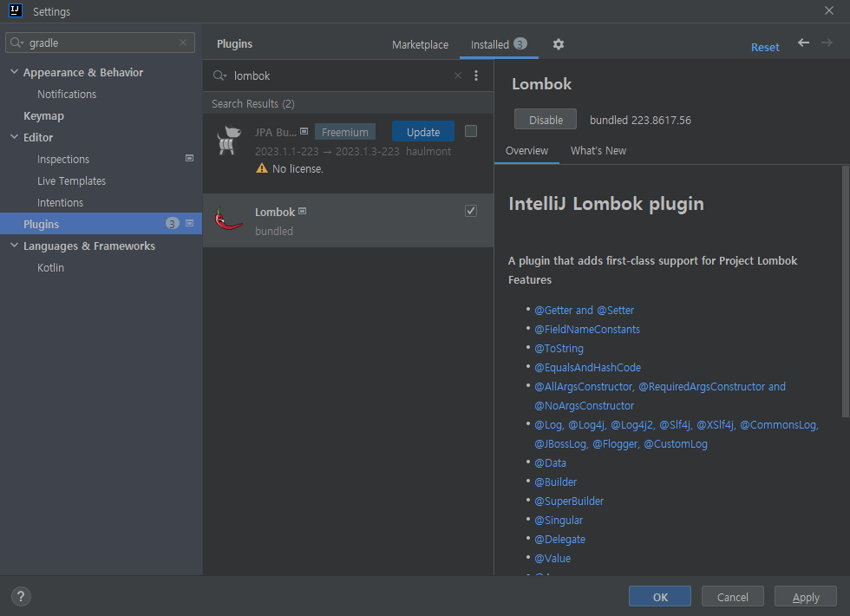Open the @Singular link
850x616 pixels.
coord(559,520)
